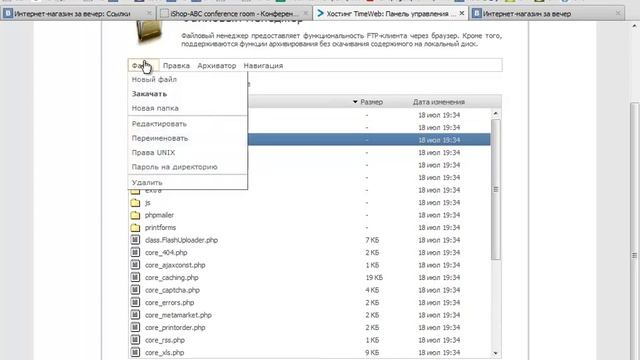Select core_404.php file name
This screenshot has width=640, height=360.
(166, 253)
